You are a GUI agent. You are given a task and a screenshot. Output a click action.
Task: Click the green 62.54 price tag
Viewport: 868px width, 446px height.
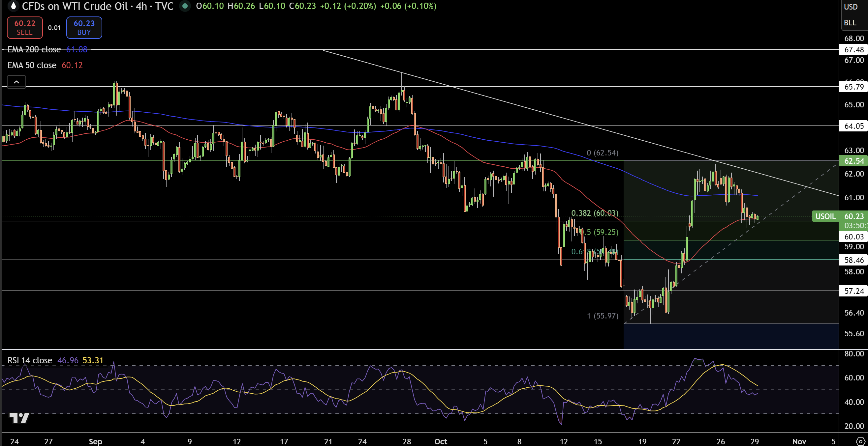coord(853,161)
